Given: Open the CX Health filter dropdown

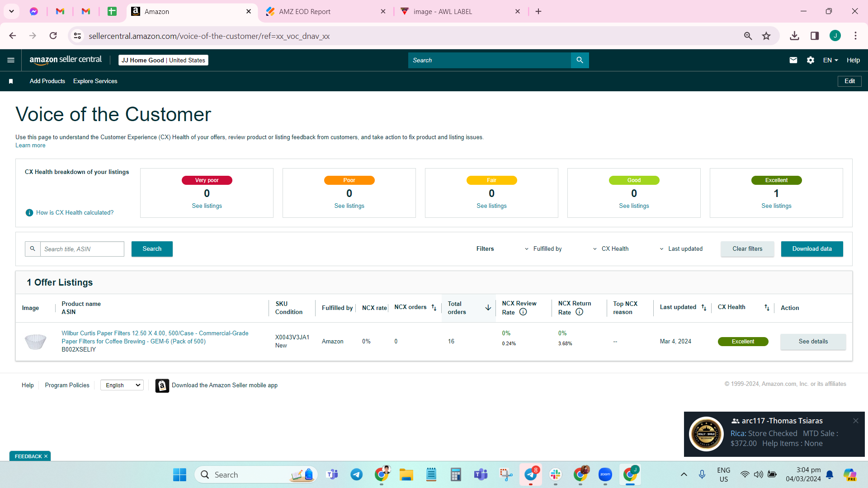Looking at the screenshot, I should [x=611, y=249].
